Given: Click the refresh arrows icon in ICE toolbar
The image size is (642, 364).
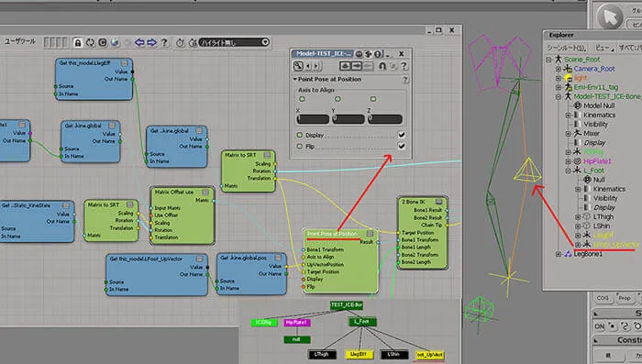Looking at the screenshot, I should click(90, 42).
